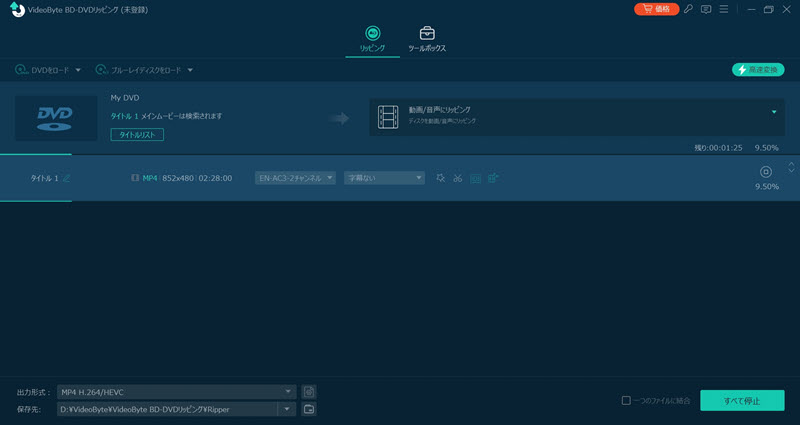Click the 保存先 save path field
Viewport: 800px width, 425px height.
(166, 409)
